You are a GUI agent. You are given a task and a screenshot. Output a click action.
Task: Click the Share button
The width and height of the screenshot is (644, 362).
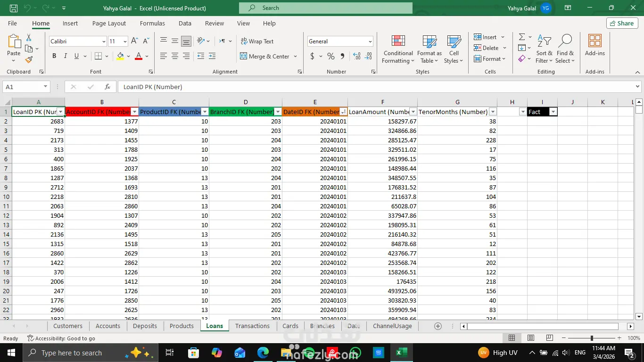[x=622, y=23]
